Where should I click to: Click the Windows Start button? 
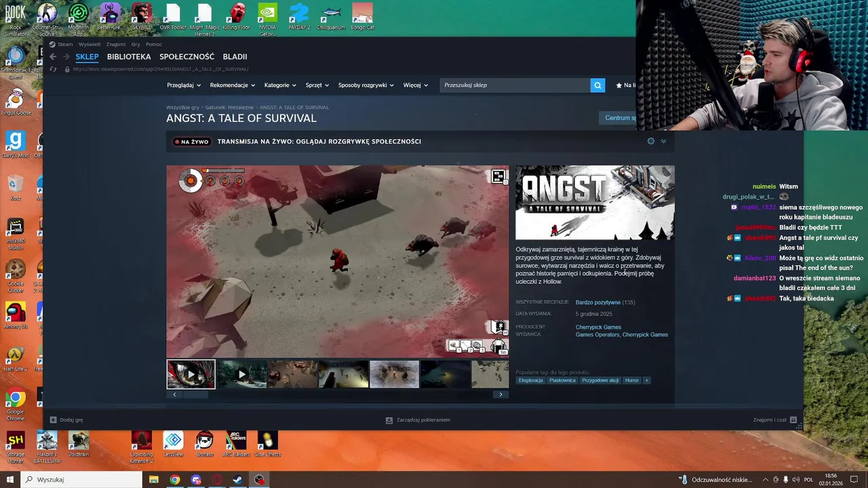[10, 480]
